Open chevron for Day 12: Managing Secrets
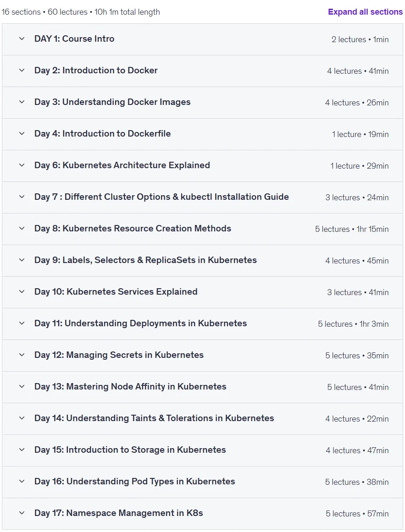Image resolution: width=405 pixels, height=532 pixels. point(22,355)
